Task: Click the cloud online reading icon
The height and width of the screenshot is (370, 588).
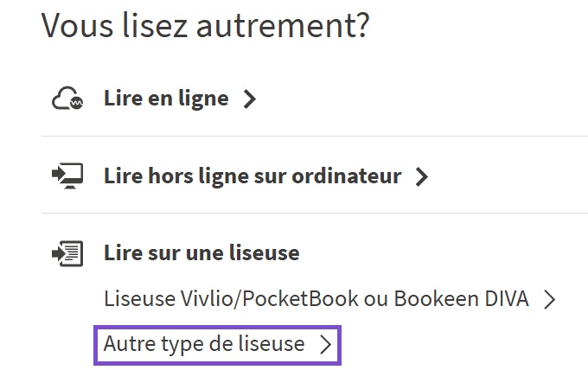Action: (x=67, y=99)
